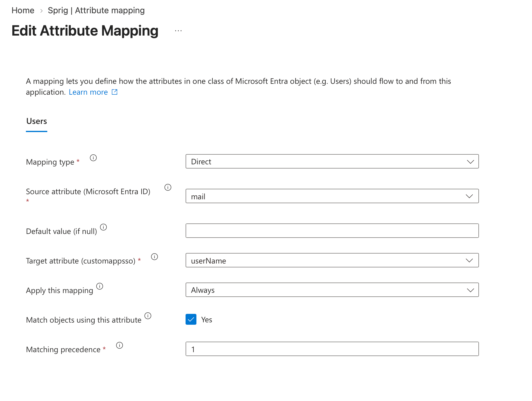Click info icon next to Matching precedence
Viewport: 532px width, 401px height.
[x=120, y=345]
